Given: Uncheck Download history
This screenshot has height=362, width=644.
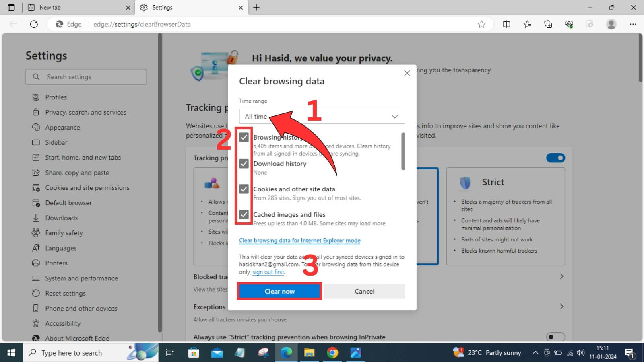Looking at the screenshot, I should [x=244, y=163].
